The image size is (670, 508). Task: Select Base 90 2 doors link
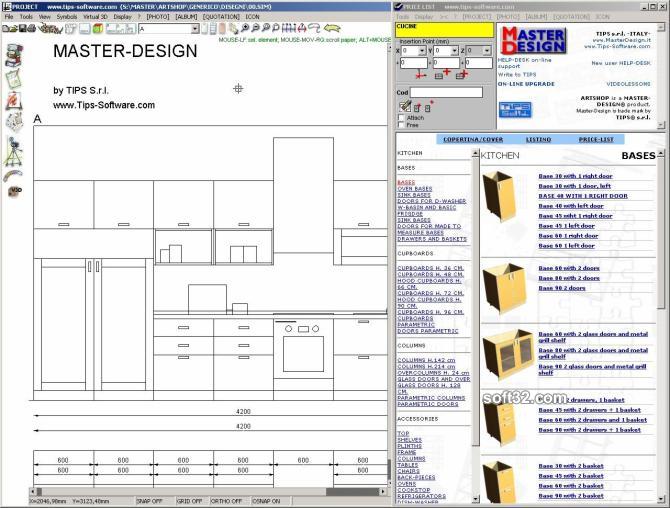point(562,288)
